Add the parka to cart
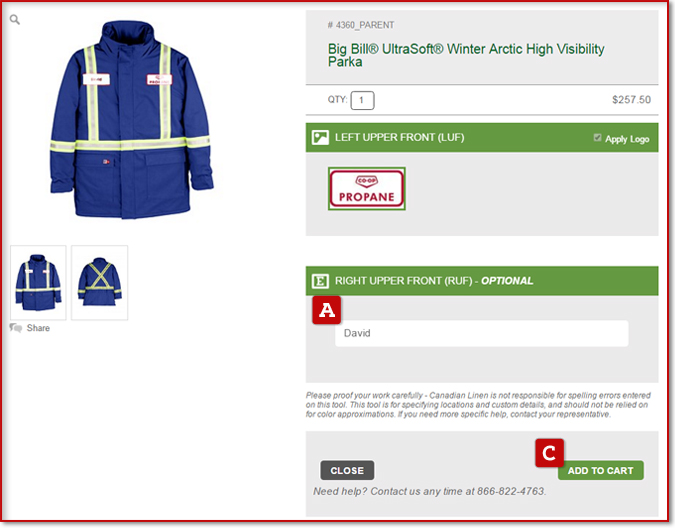Screen dimensions: 675x530 point(601,471)
